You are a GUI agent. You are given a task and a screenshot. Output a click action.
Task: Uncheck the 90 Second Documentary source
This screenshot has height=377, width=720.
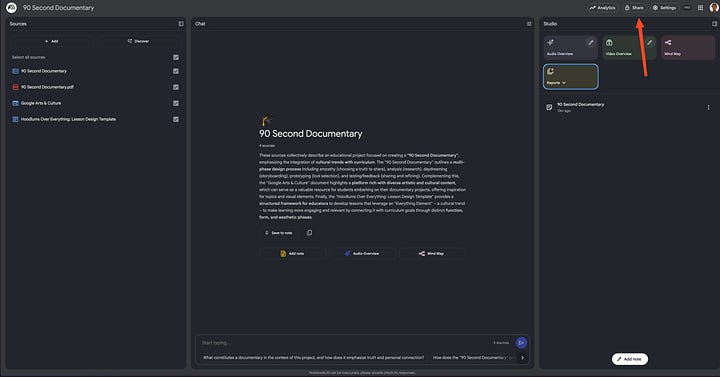click(176, 71)
